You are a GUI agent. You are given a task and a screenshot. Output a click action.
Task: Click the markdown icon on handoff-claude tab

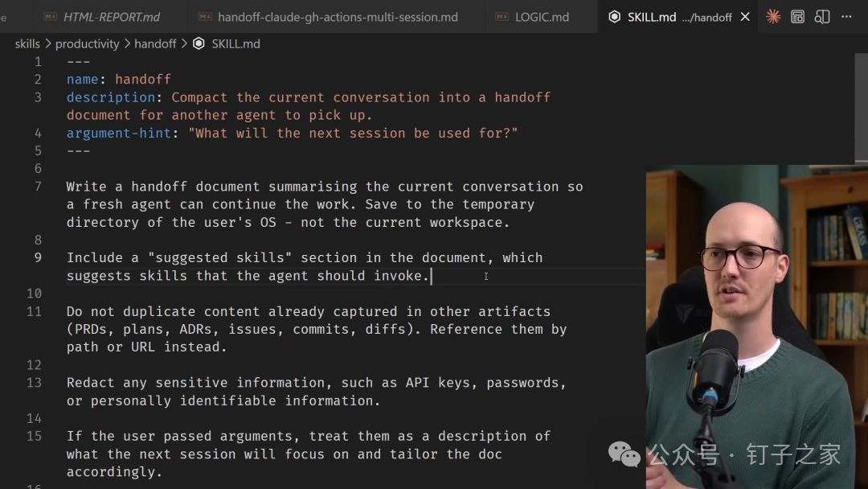(x=205, y=17)
